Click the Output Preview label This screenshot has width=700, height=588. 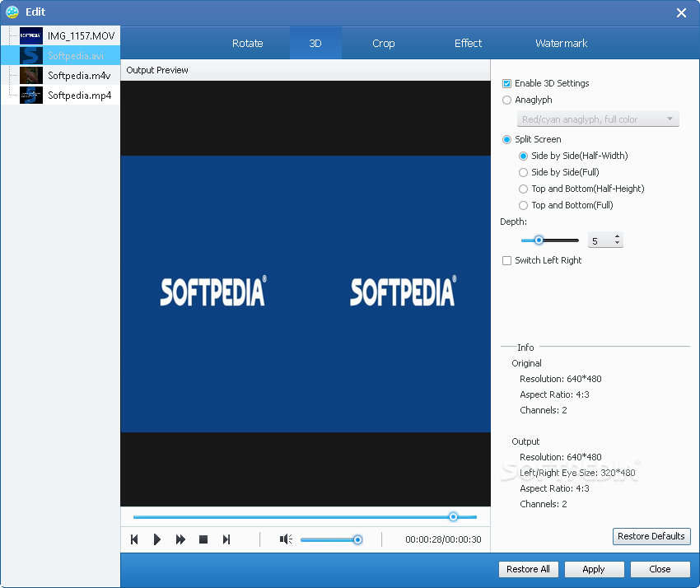click(x=157, y=70)
